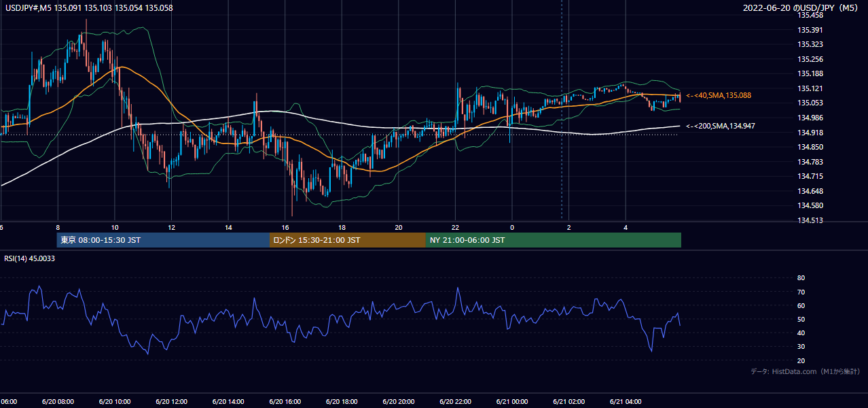Click price axis value 134.783
868x408 pixels.
(810, 162)
